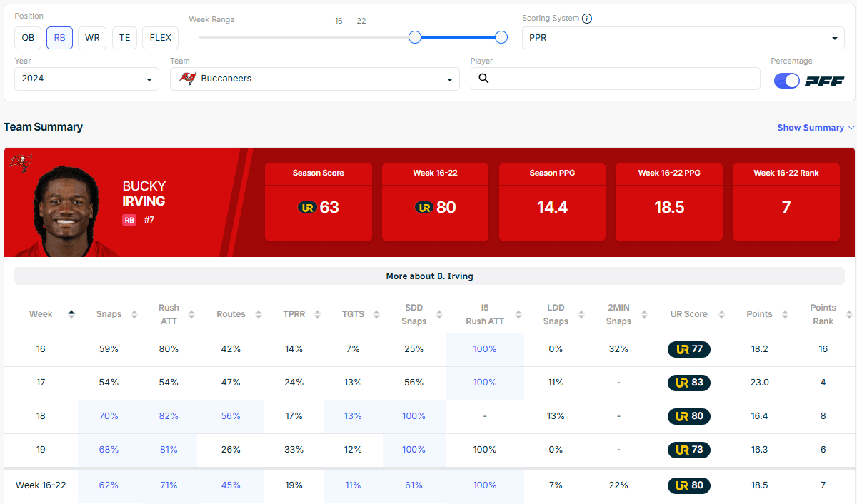This screenshot has height=504, width=857.
Task: Select the WR position filter
Action: tap(92, 38)
